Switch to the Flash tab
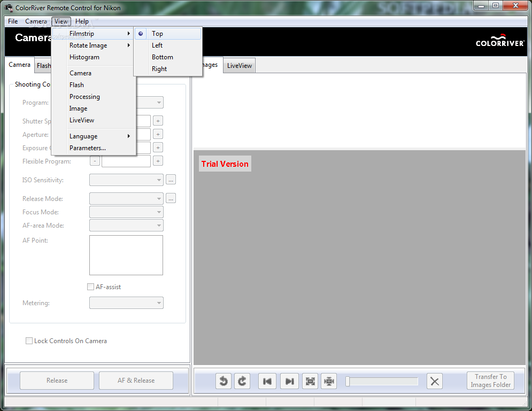532x411 pixels. (43, 66)
